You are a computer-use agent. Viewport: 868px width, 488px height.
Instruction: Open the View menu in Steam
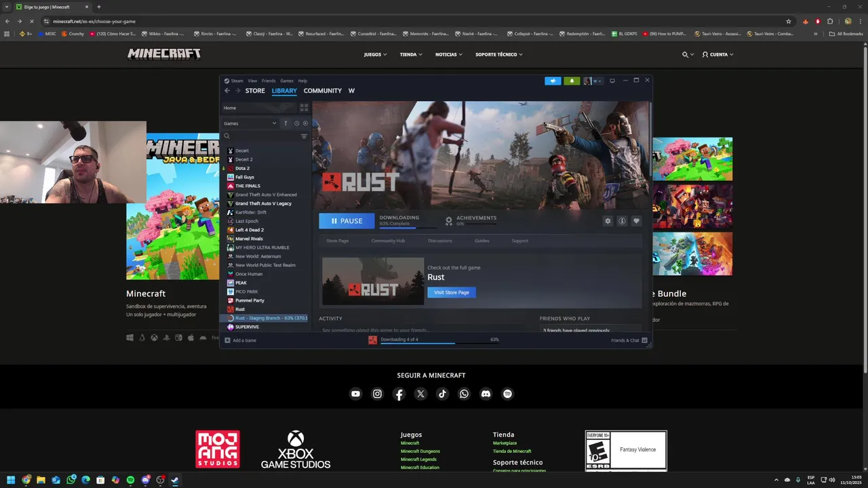[252, 81]
